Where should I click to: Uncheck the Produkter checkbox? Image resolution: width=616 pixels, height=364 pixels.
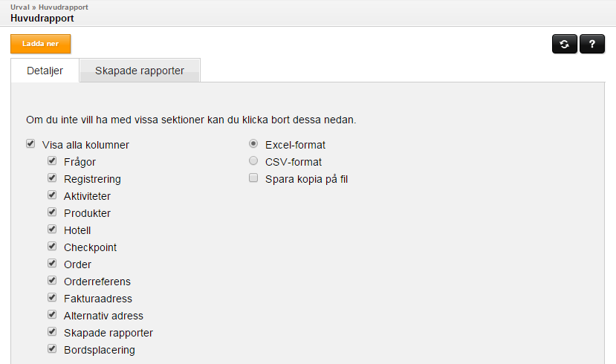point(52,212)
